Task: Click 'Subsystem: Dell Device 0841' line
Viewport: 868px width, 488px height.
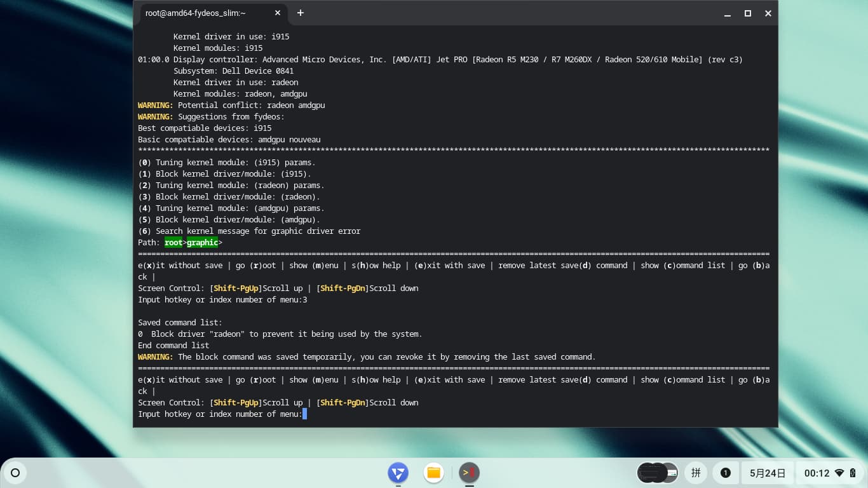Action: [x=233, y=71]
